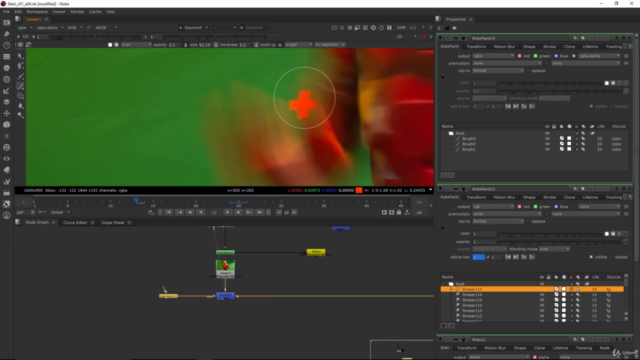640x360 pixels.
Task: Open the rgba channel dropdown in viewer
Action: [x=24, y=28]
